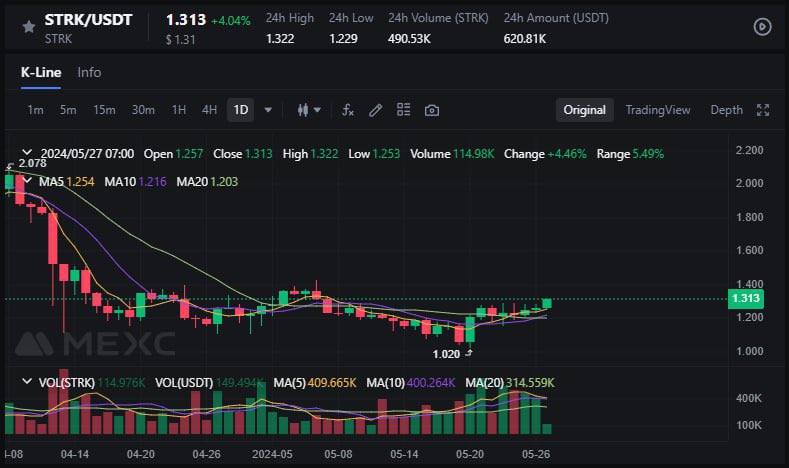The width and height of the screenshot is (789, 468).
Task: Click the MA10 1.216 indicator label
Action: point(135,182)
